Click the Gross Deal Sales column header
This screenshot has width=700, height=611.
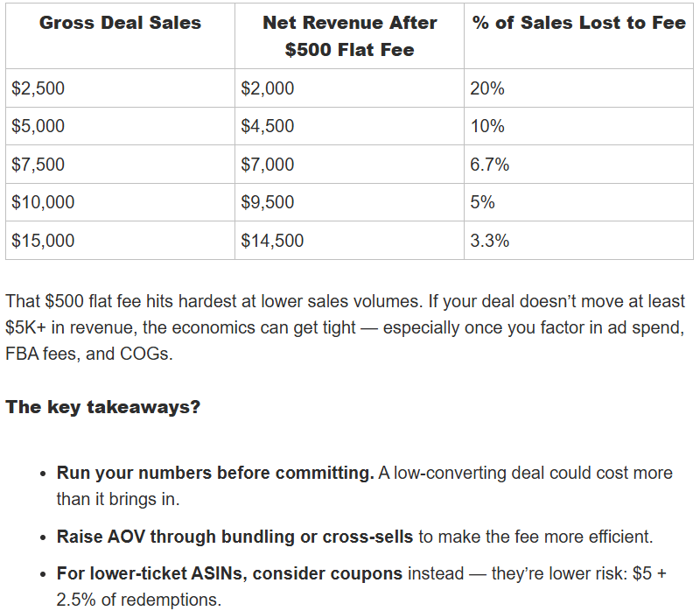point(120,24)
